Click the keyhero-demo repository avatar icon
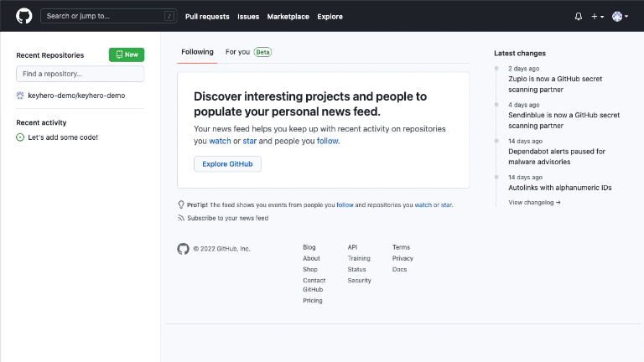The width and height of the screenshot is (644, 362). [20, 96]
